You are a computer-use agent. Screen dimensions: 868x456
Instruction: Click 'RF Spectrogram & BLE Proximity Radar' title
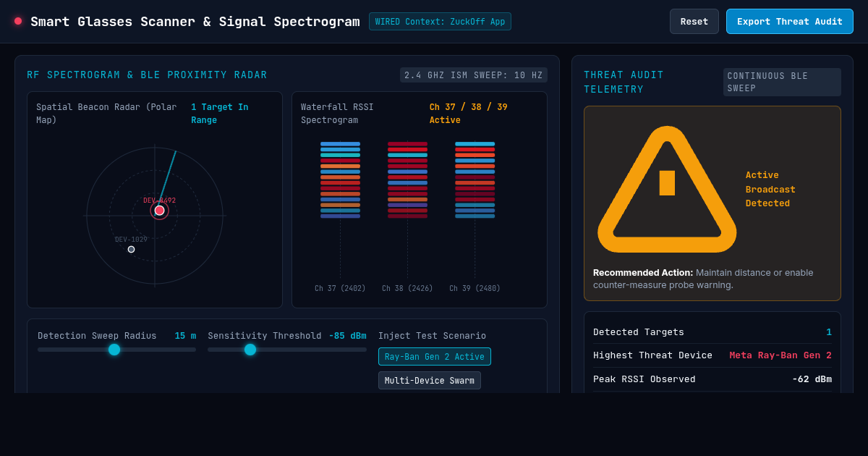click(x=147, y=75)
